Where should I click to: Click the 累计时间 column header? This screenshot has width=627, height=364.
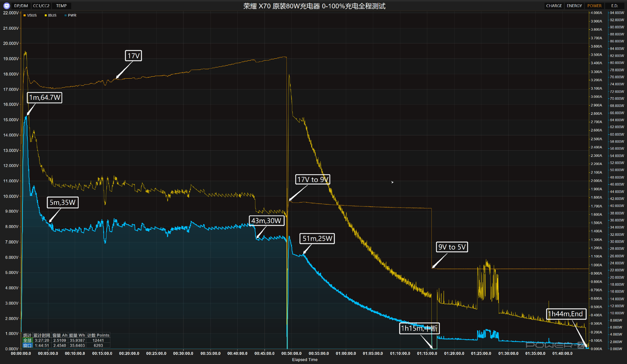42,335
